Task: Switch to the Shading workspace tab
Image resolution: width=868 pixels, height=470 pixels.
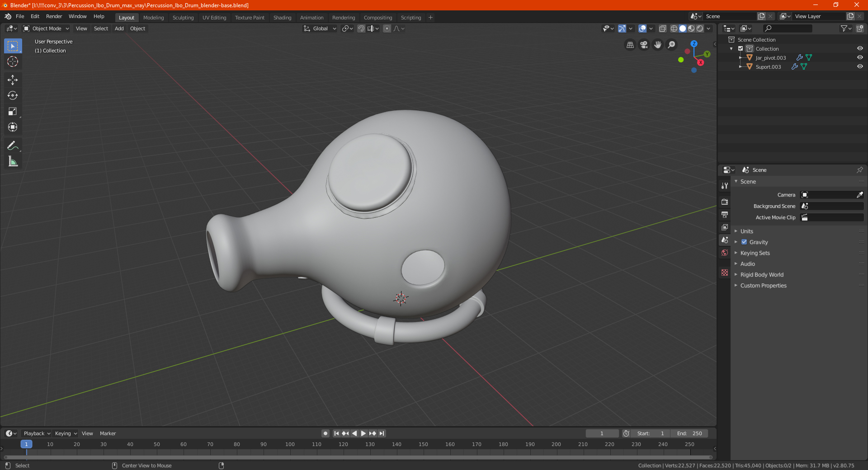Action: 283,18
